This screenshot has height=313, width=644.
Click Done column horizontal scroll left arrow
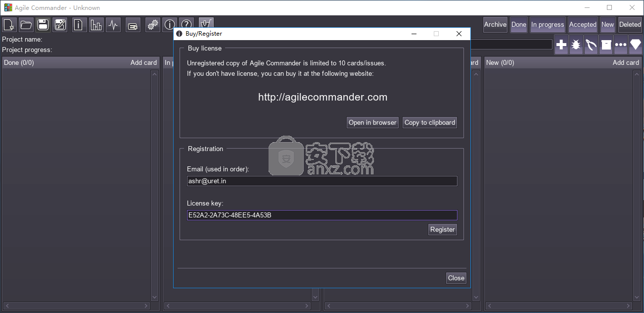click(7, 306)
